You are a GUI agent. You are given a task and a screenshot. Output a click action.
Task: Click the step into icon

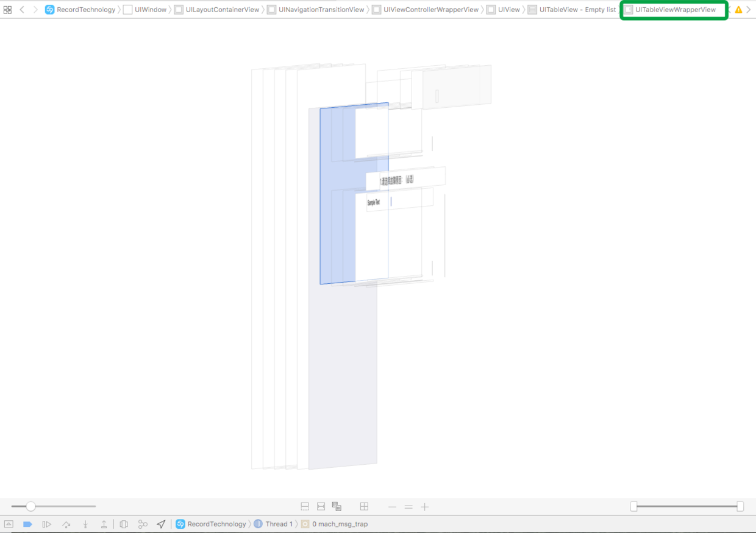coord(85,524)
